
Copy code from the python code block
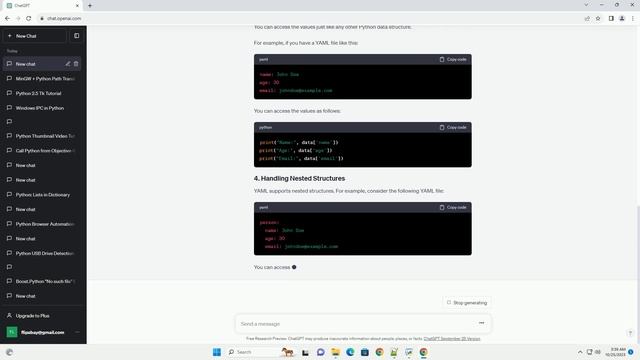click(x=453, y=127)
